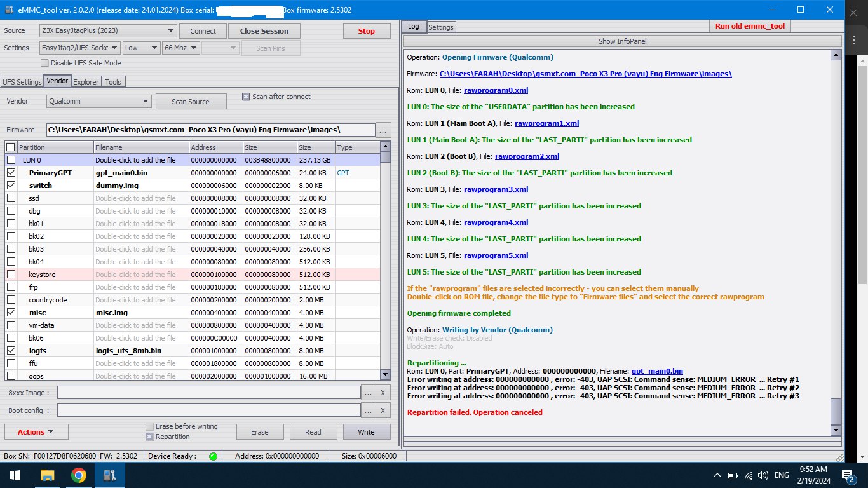Image resolution: width=868 pixels, height=488 pixels.
Task: Uncheck the logfs partition checkbox
Action: tap(11, 351)
